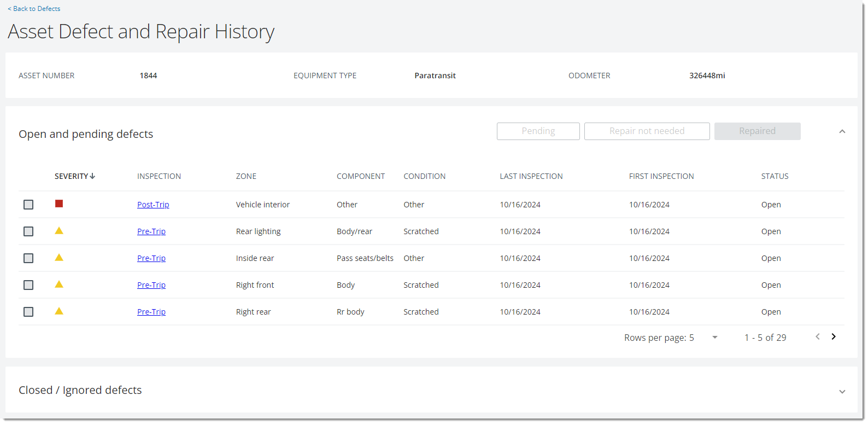
Task: Select the Rear lighting defect checkbox
Action: pyautogui.click(x=28, y=231)
